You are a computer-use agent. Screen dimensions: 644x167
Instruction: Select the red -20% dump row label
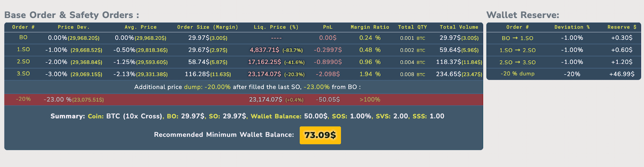[23, 99]
